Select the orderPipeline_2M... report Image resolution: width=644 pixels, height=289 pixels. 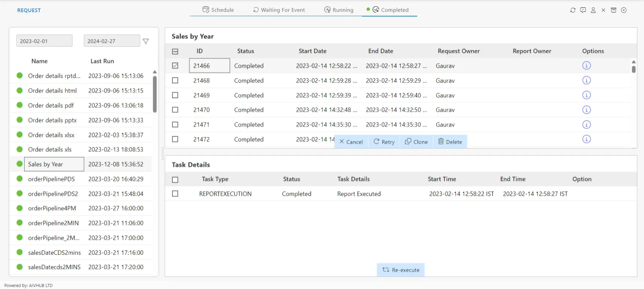coord(54,238)
